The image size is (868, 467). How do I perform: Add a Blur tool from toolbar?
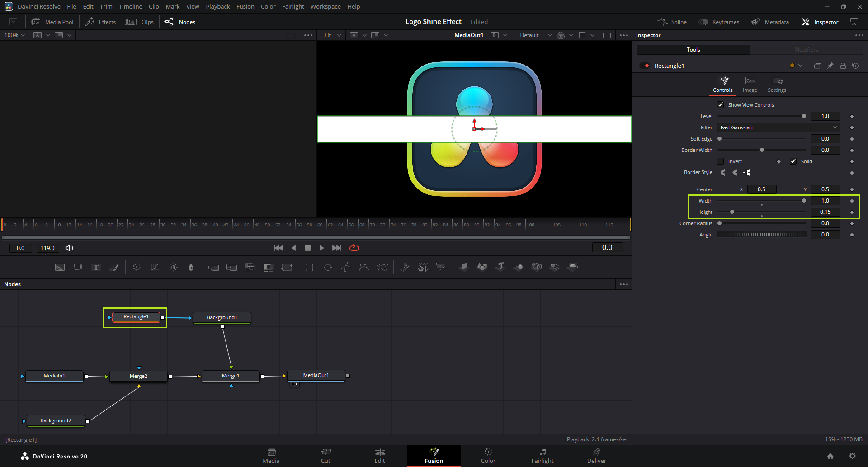pos(191,267)
